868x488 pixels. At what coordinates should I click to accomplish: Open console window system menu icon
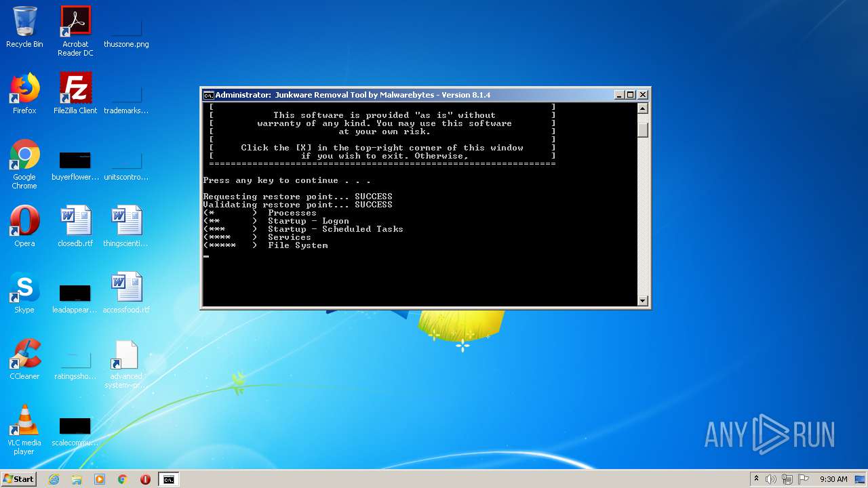[x=209, y=95]
